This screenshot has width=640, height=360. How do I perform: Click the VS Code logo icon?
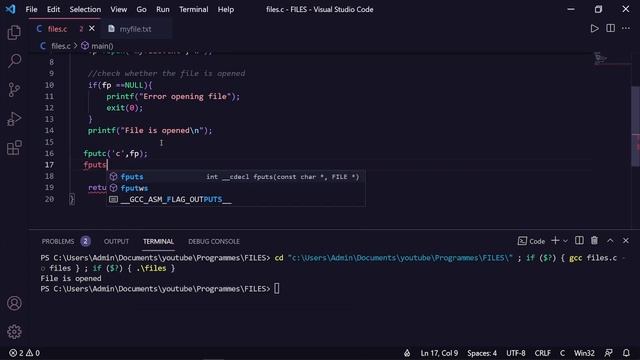(10, 9)
